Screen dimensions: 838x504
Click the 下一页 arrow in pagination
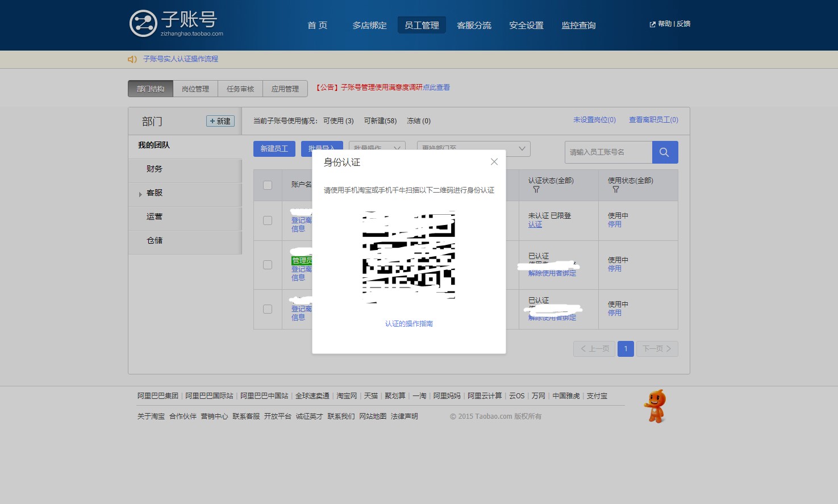pyautogui.click(x=668, y=348)
